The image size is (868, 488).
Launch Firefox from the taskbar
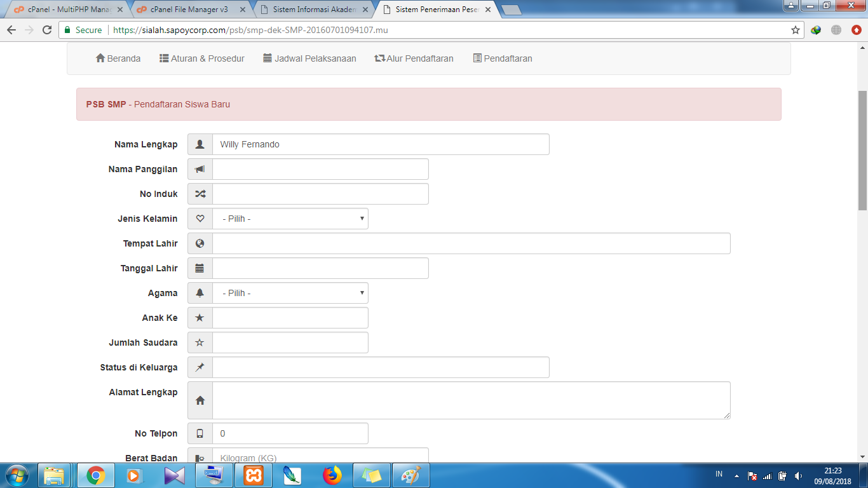332,475
